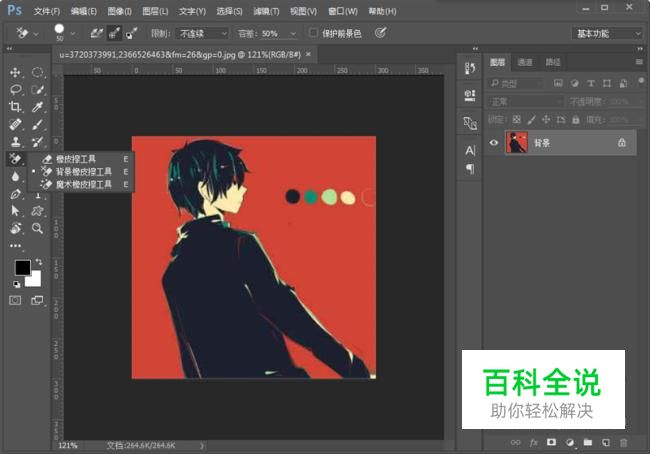Open the Properties panel icon
The image size is (650, 454).
pos(470,95)
